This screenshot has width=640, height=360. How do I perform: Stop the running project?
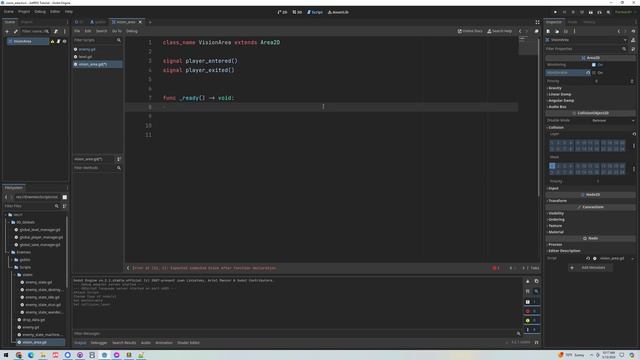573,12
